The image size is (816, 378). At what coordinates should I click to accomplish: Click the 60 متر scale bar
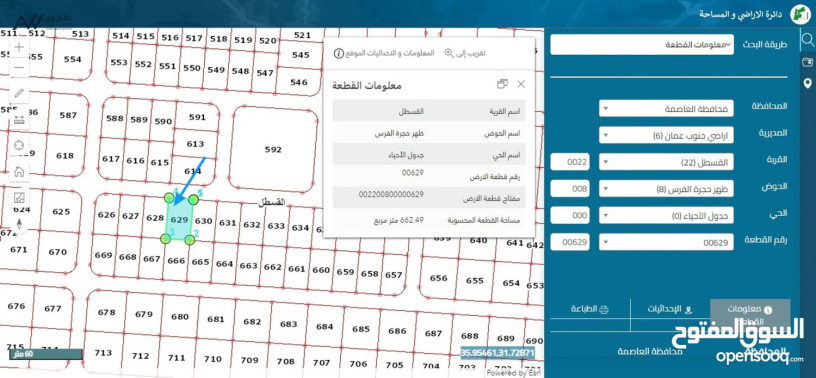(46, 354)
